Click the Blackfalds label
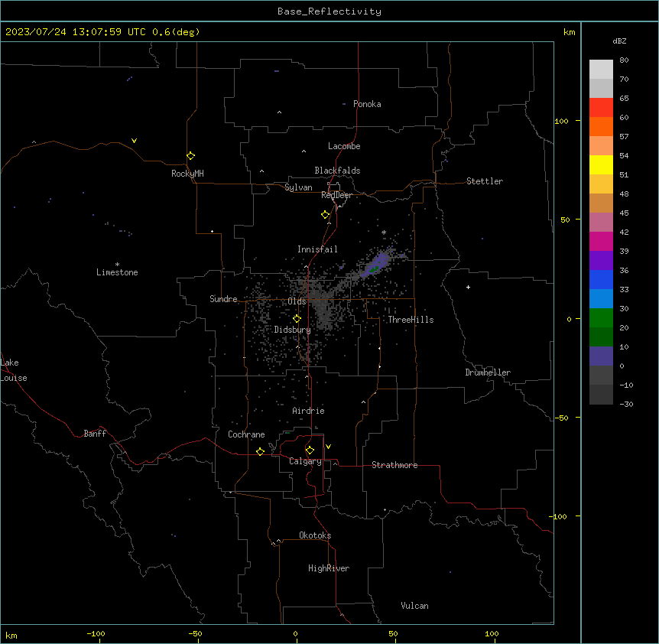 tap(337, 171)
